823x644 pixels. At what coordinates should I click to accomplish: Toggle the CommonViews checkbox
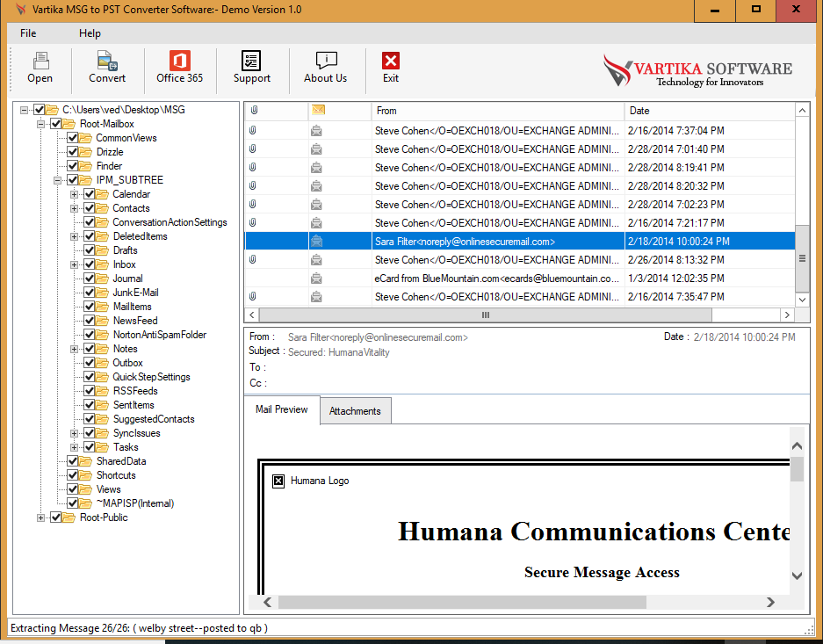coord(73,138)
